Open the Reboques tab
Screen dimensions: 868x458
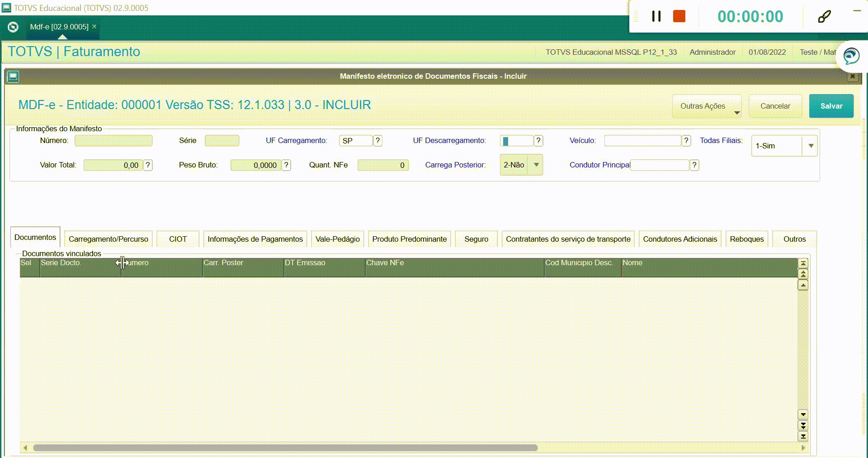click(x=747, y=239)
